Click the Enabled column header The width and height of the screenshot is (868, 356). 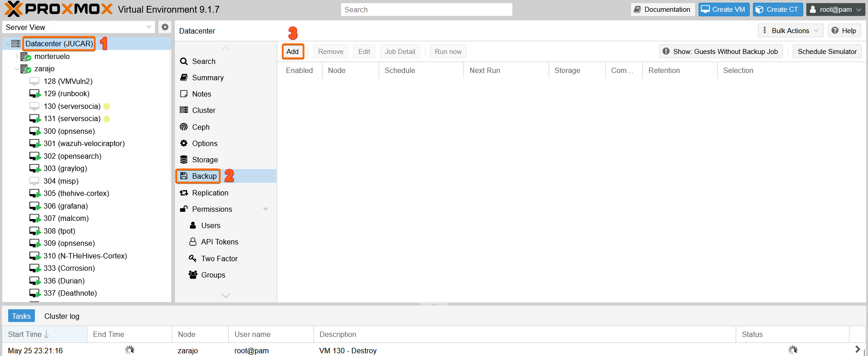point(299,70)
